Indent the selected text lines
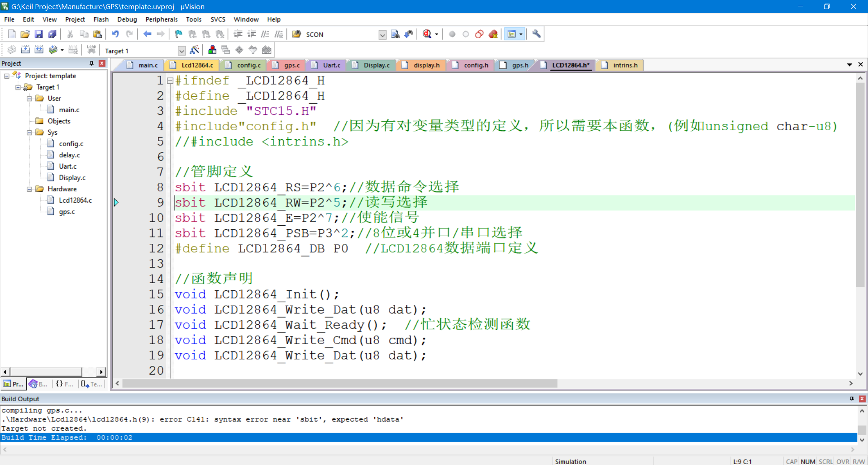Viewport: 868px width, 465px height. (x=238, y=34)
